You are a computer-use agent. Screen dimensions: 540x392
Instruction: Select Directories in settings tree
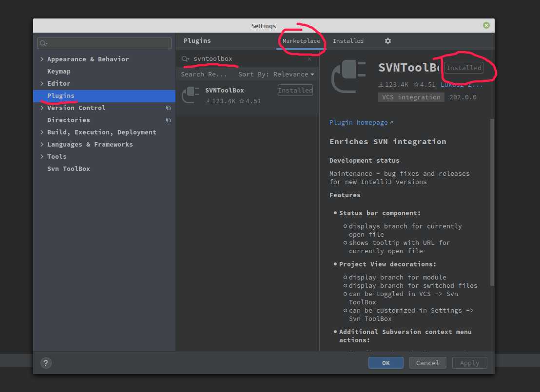coord(69,120)
